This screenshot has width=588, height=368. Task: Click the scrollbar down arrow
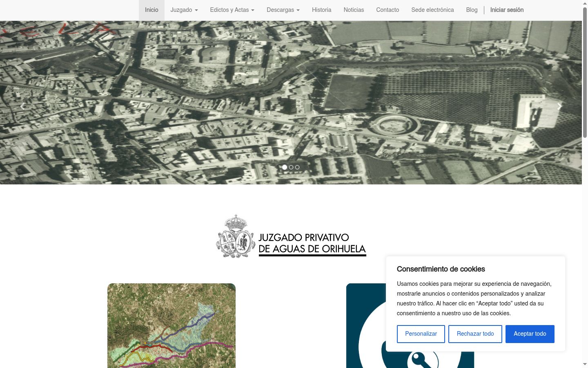click(x=585, y=364)
